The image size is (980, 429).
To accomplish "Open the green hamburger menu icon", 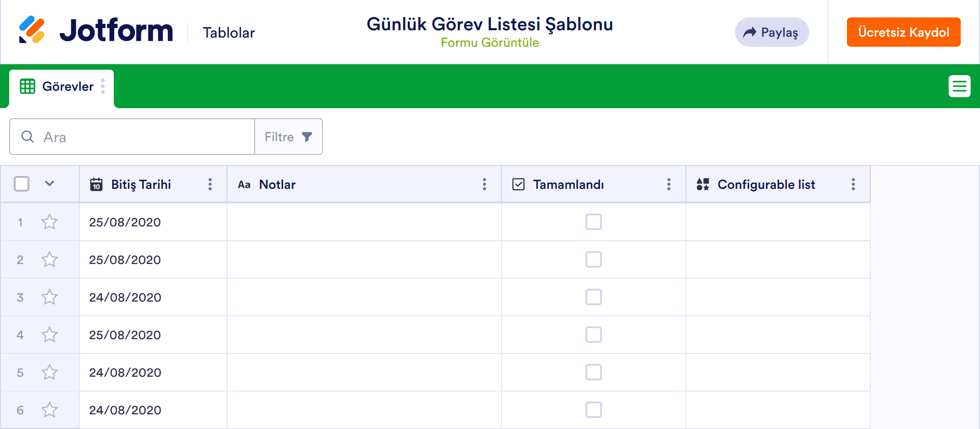I will [x=959, y=86].
